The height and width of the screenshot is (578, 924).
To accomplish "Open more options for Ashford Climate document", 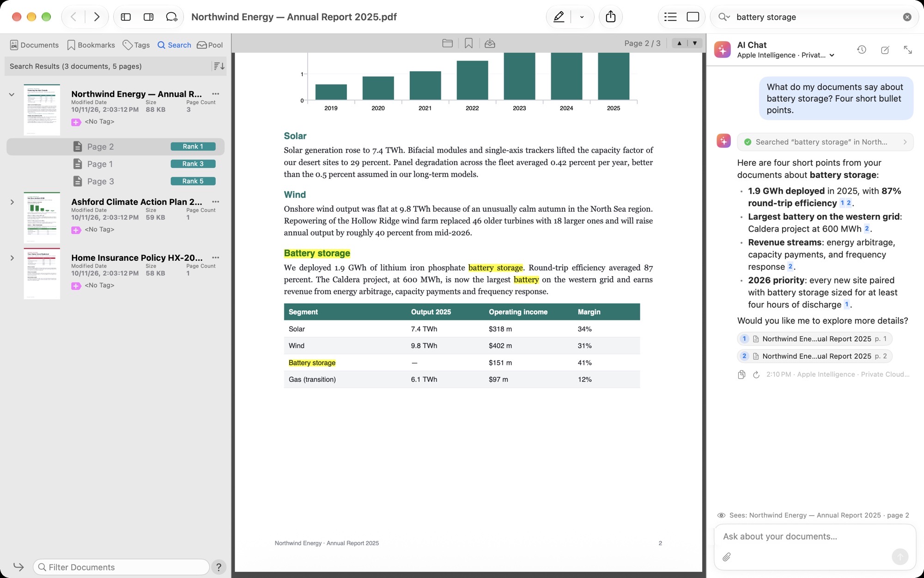I will (215, 202).
